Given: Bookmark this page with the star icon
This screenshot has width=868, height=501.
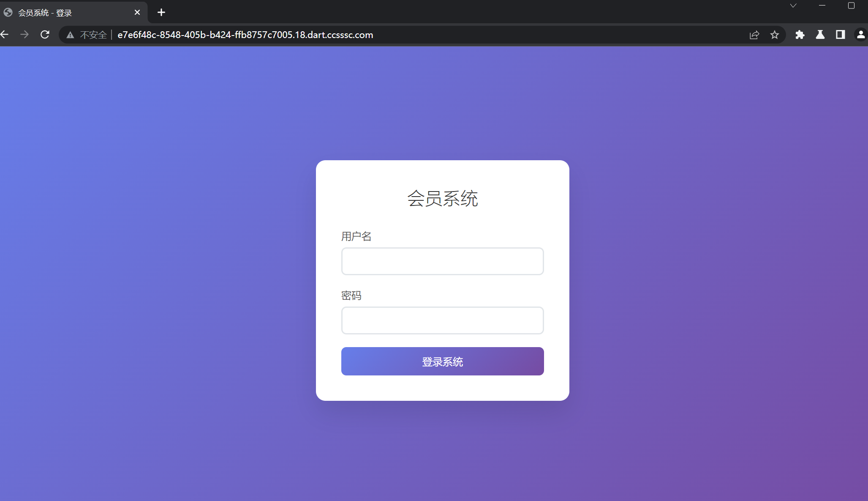Looking at the screenshot, I should [x=774, y=35].
